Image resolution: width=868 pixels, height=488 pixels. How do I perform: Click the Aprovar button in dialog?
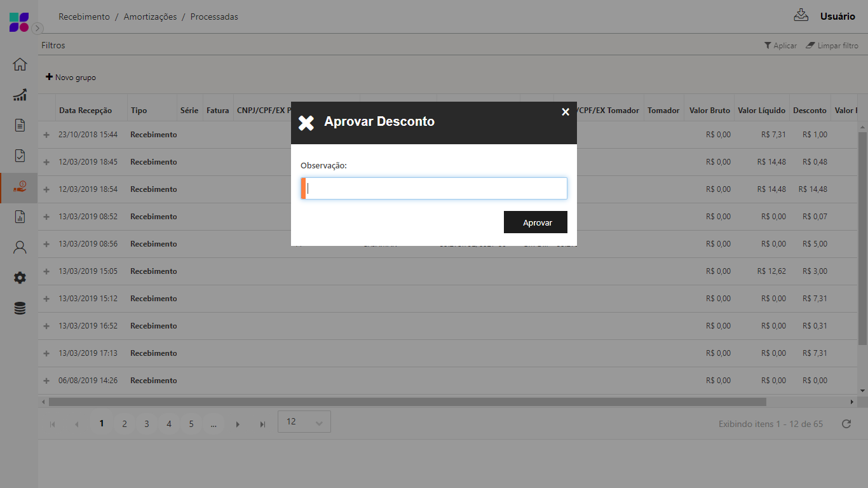click(x=535, y=222)
